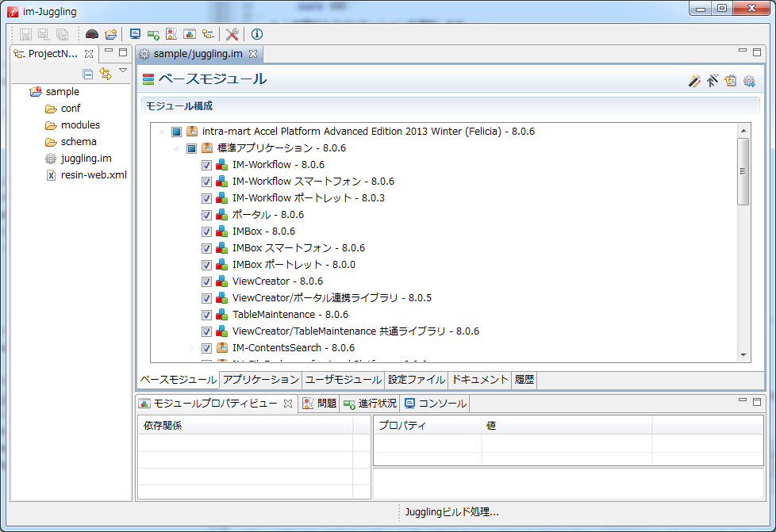Minimize the juggling.im editor area

coord(743,52)
